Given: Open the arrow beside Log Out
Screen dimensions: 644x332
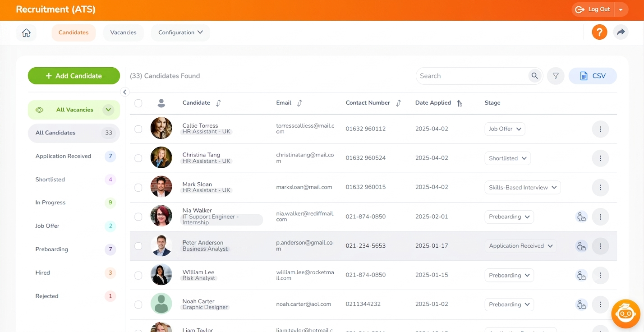Looking at the screenshot, I should [621, 9].
